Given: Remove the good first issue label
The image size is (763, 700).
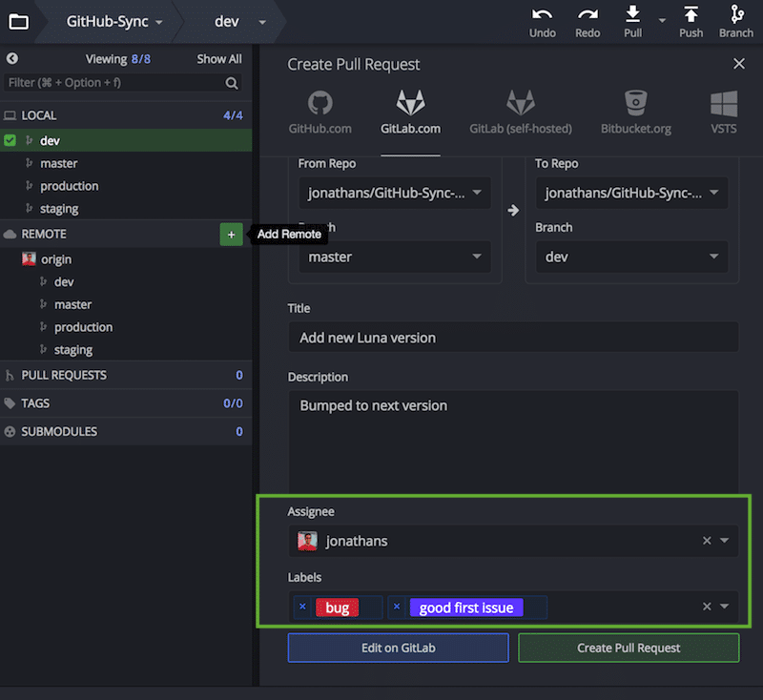Looking at the screenshot, I should point(397,607).
